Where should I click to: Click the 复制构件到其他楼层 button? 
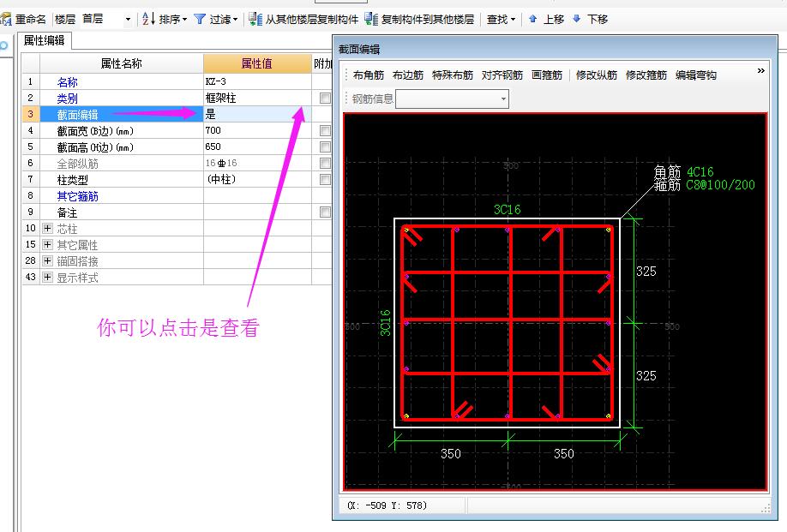[x=419, y=19]
